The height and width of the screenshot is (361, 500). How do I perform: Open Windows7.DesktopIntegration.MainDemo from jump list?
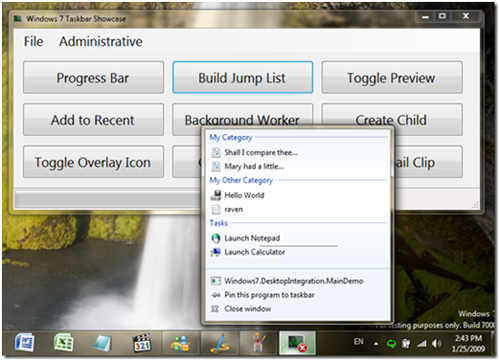[x=297, y=281]
